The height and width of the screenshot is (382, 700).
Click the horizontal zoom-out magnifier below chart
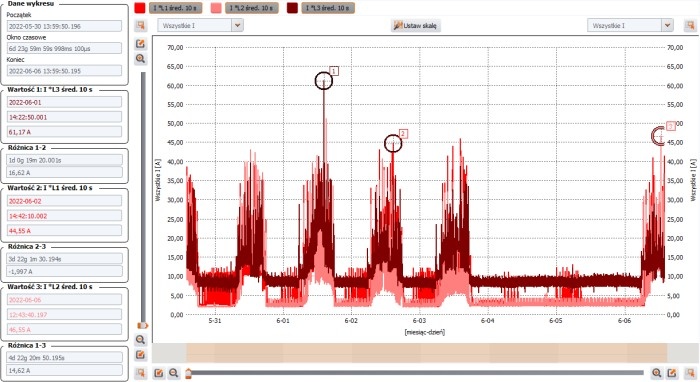coord(174,373)
